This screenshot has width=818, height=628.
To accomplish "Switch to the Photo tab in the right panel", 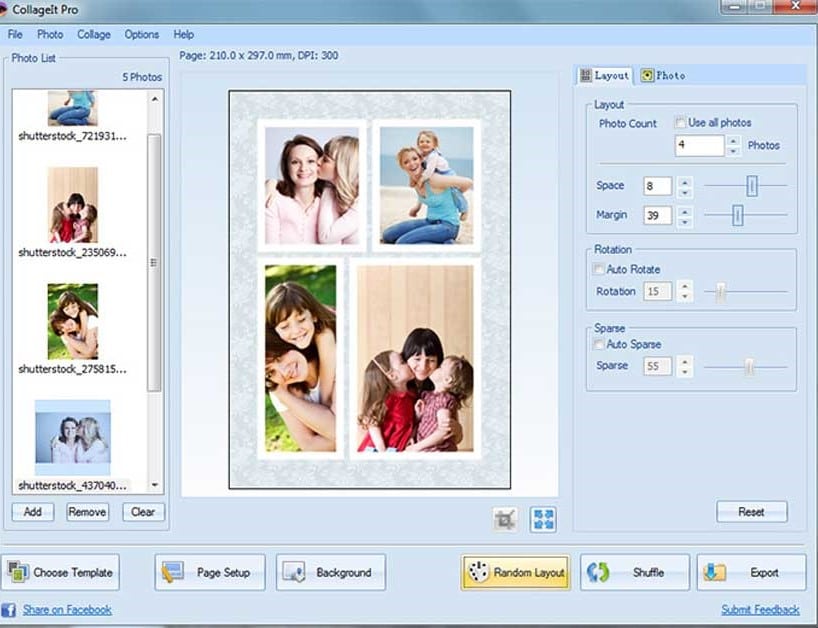I will point(663,76).
